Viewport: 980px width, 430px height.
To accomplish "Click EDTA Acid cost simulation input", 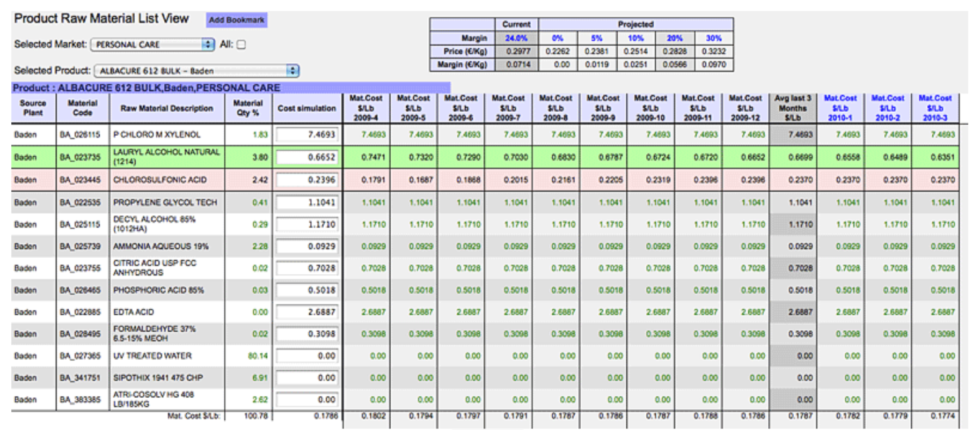I will pyautogui.click(x=307, y=312).
